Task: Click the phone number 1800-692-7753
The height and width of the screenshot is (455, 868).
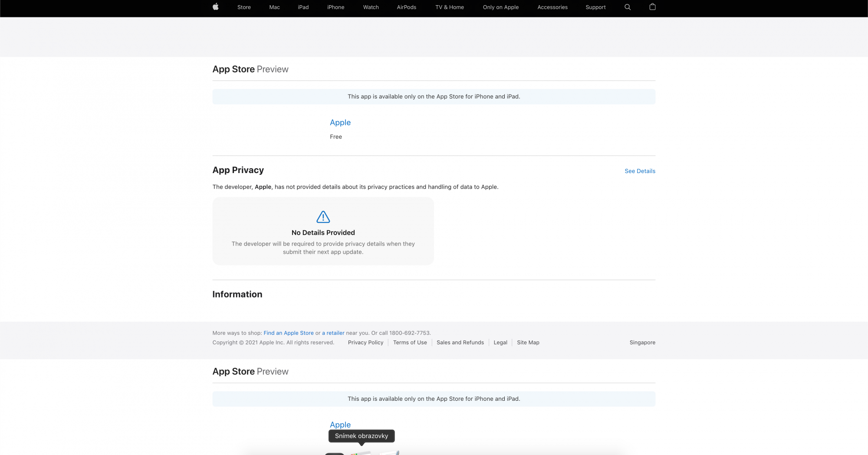Action: (x=409, y=333)
